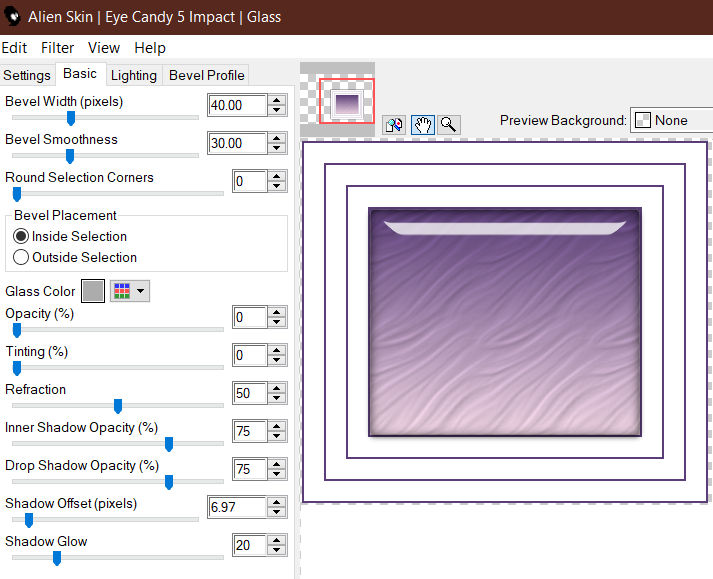
Task: Open the Preview Background dropdown
Action: click(x=671, y=121)
